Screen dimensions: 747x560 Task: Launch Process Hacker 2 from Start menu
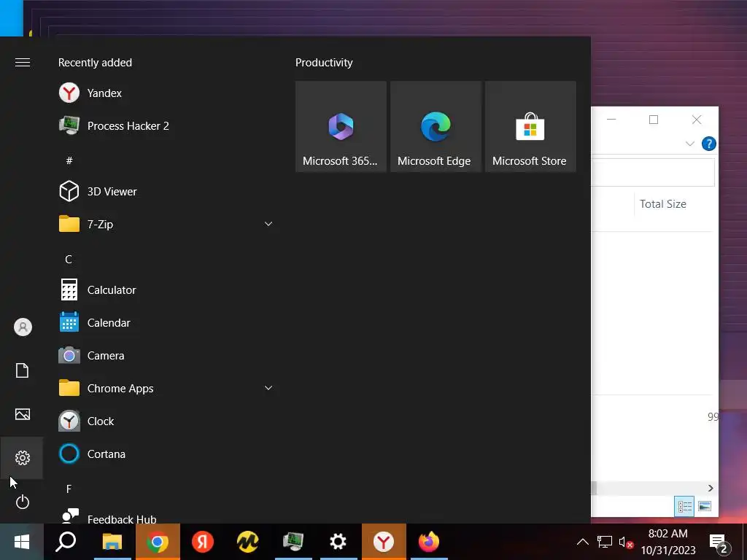(x=165, y=125)
